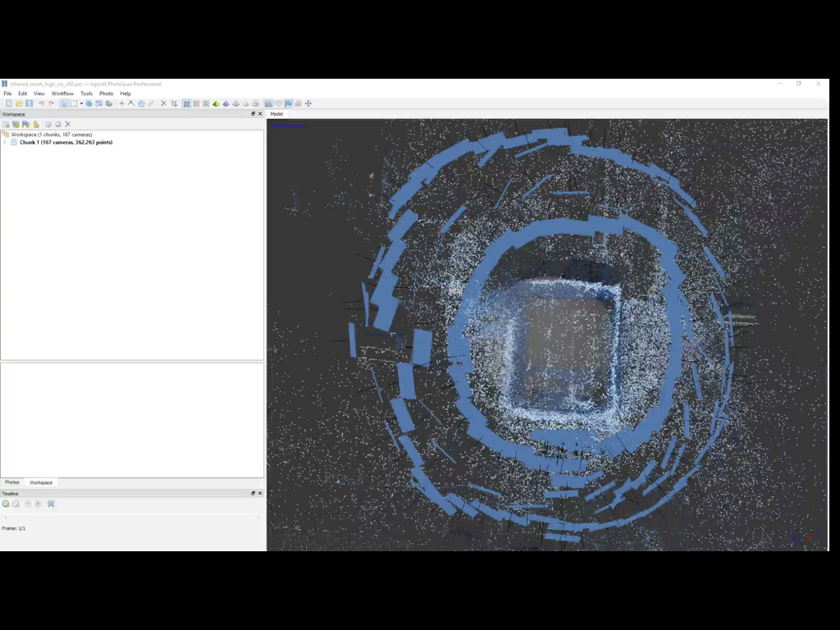
Task: Expand Chunk 1 tree item
Action: coord(5,143)
